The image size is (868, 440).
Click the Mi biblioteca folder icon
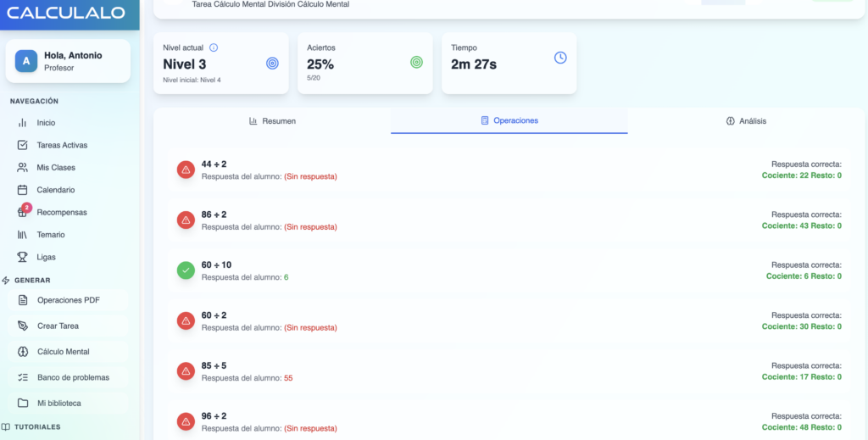[x=23, y=403]
